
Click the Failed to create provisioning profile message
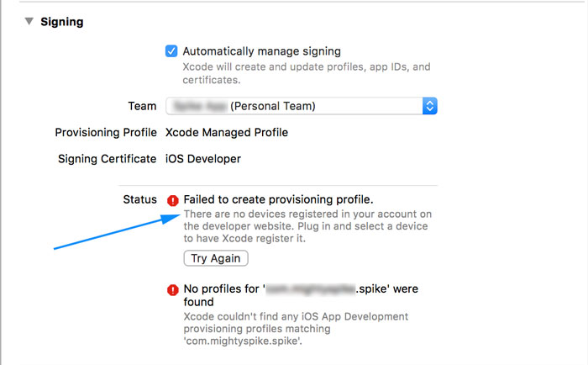(278, 199)
